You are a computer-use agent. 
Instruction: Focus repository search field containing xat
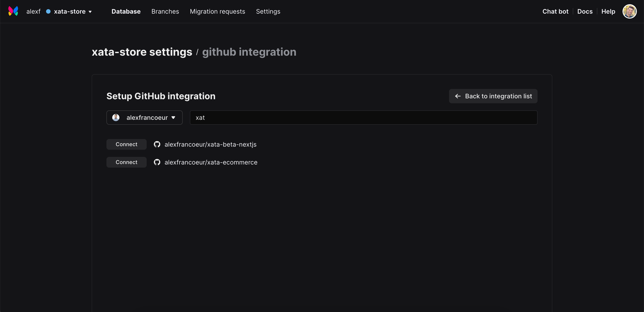(363, 118)
